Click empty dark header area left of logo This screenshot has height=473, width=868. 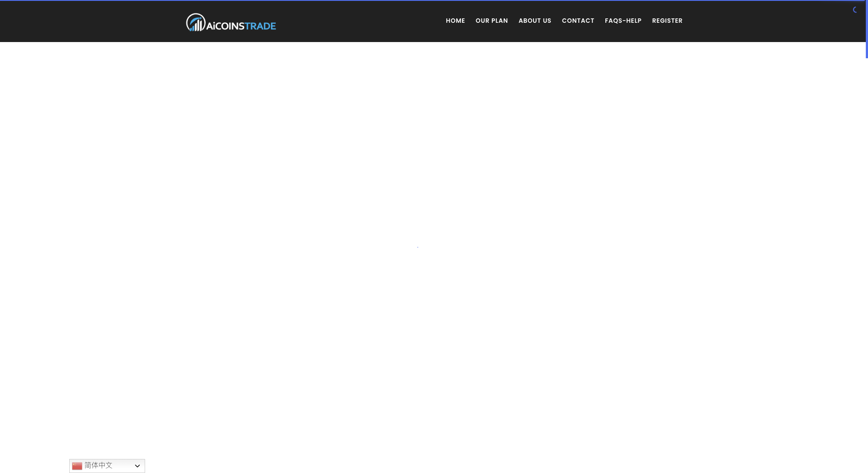click(x=88, y=21)
